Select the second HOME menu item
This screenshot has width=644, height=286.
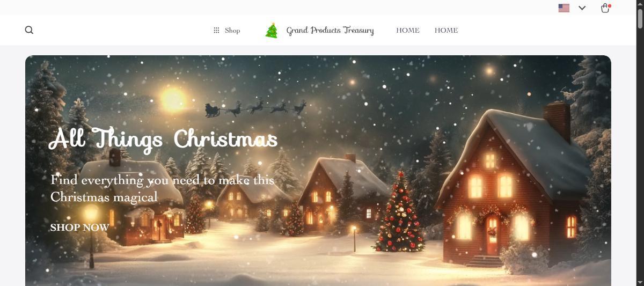coord(446,31)
